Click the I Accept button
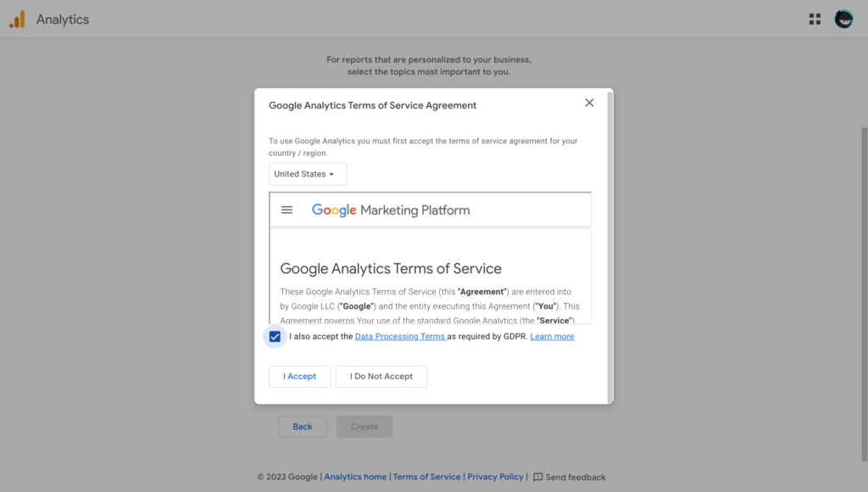Screen dimensions: 868x492 pyautogui.click(x=299, y=376)
